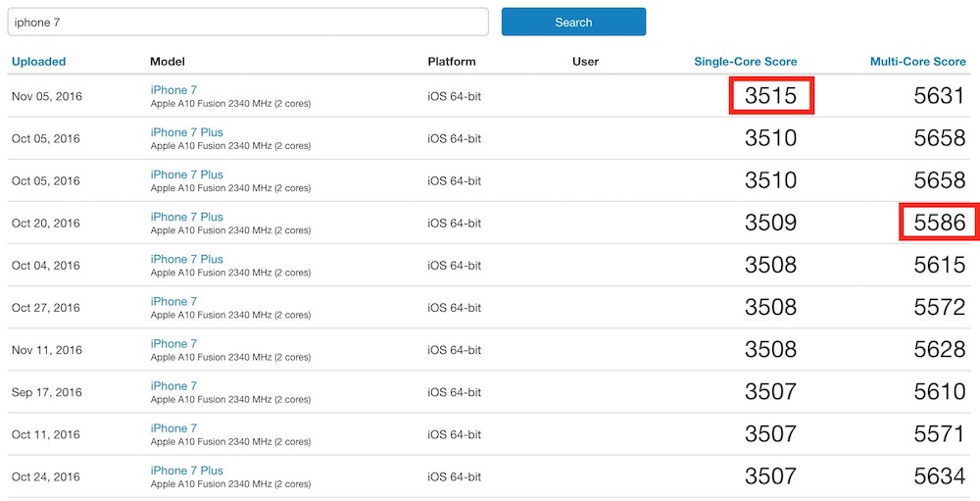Open iPhone 7 result from Sep 17, 2016
980x501 pixels.
(x=173, y=385)
